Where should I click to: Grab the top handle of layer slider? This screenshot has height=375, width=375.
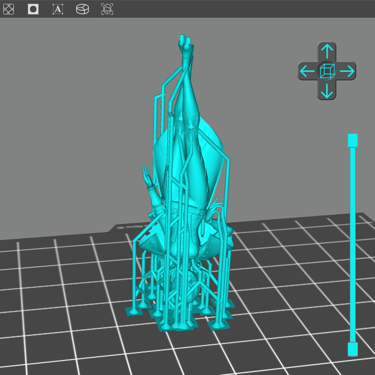pos(353,140)
